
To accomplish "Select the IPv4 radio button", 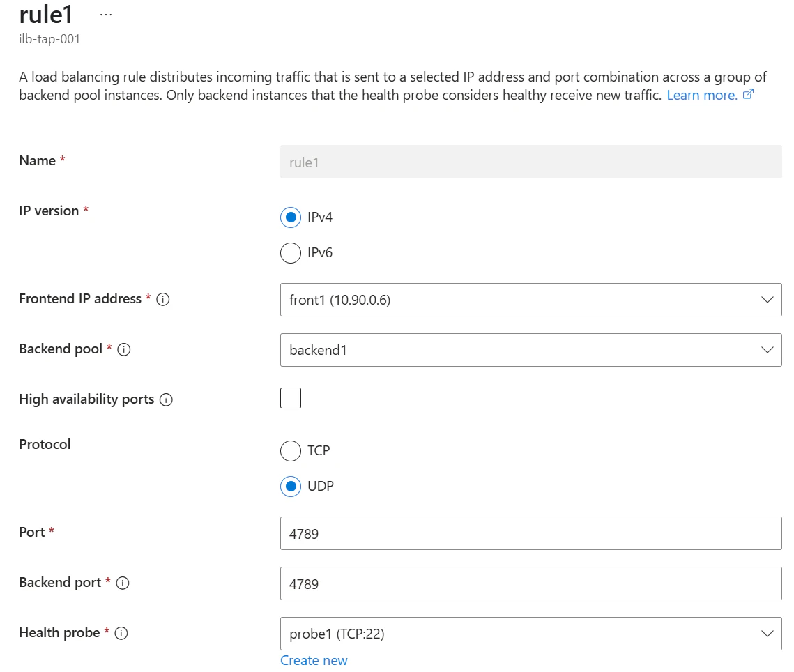I will tap(291, 217).
